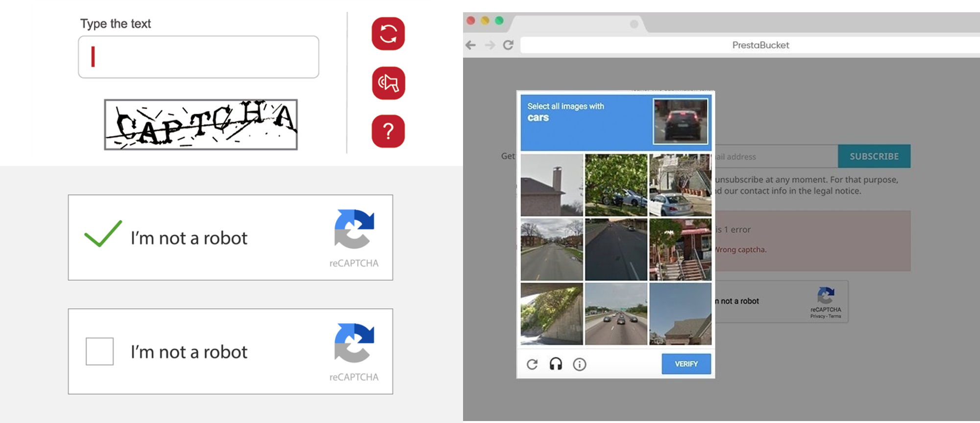
Task: Click the email address field
Action: click(776, 157)
